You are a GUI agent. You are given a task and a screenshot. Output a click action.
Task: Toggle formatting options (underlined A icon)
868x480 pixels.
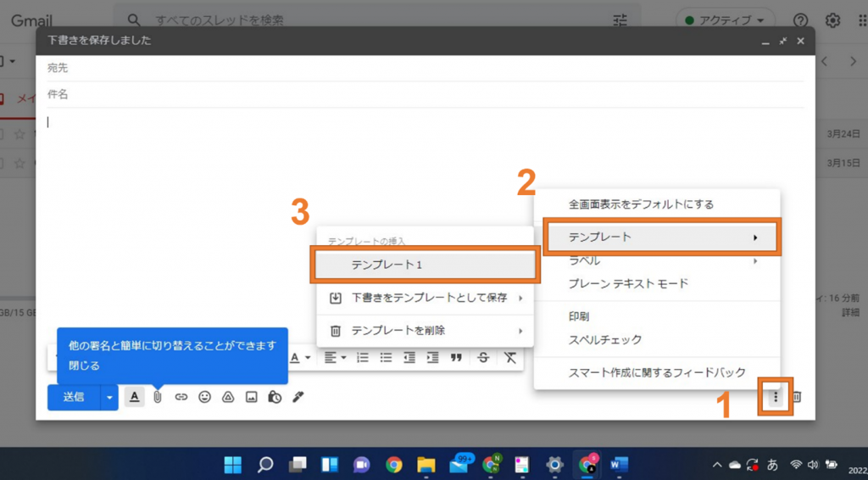134,397
